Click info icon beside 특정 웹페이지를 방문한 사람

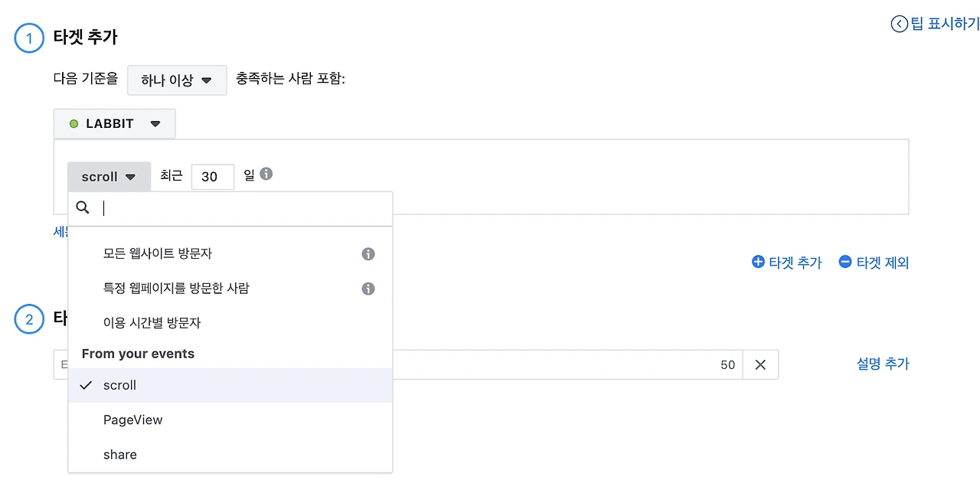coord(368,289)
